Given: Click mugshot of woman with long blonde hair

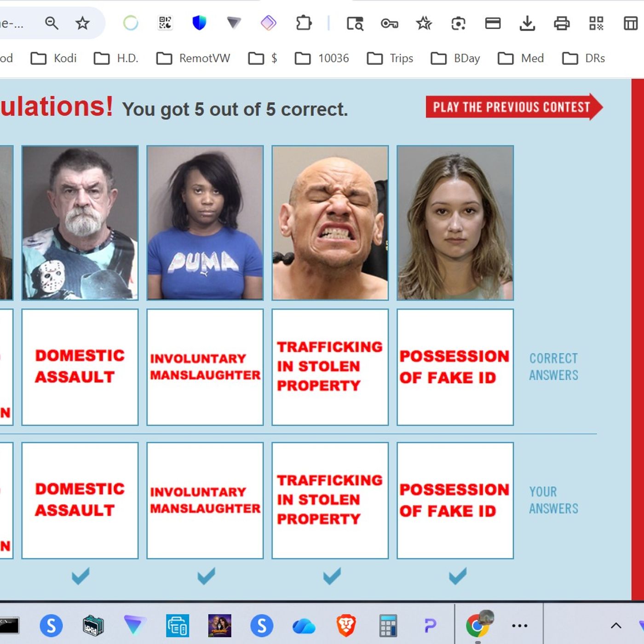Looking at the screenshot, I should point(455,223).
